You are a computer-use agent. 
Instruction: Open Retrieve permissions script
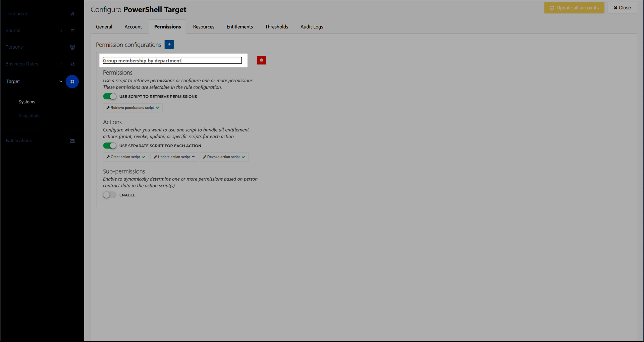point(133,108)
